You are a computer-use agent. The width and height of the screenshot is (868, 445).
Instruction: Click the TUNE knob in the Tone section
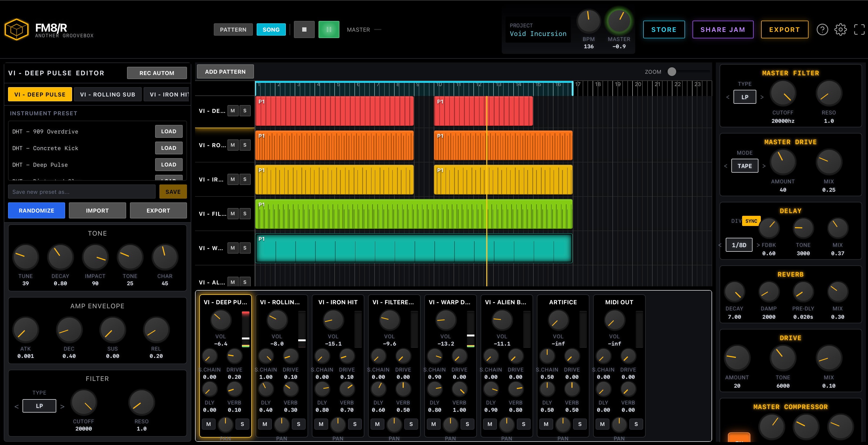[25, 257]
